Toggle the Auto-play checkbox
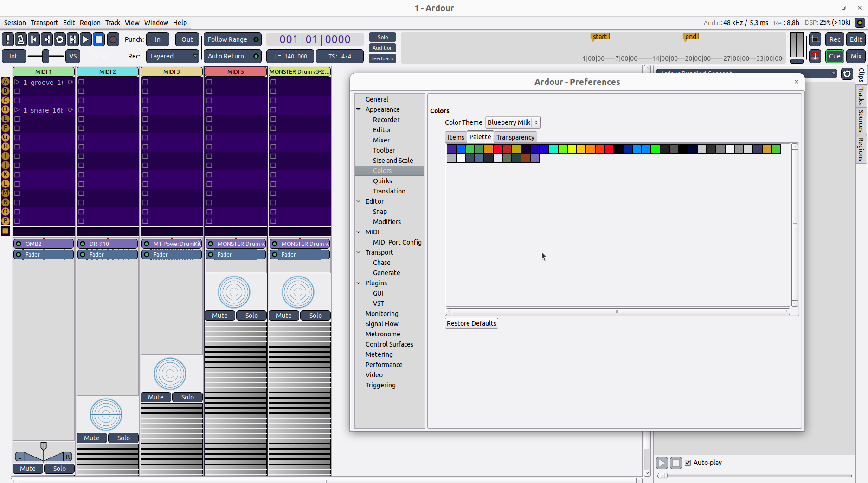 click(688, 463)
